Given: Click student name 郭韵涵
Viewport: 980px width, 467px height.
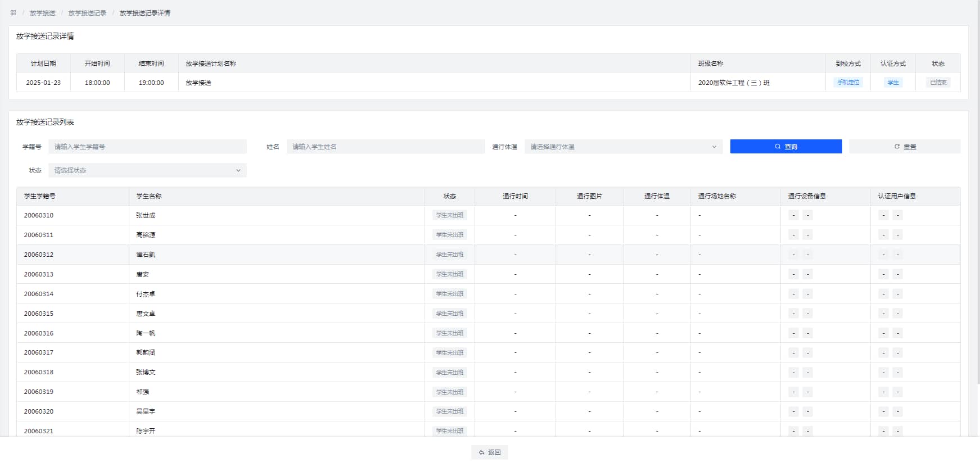Looking at the screenshot, I should click(146, 352).
